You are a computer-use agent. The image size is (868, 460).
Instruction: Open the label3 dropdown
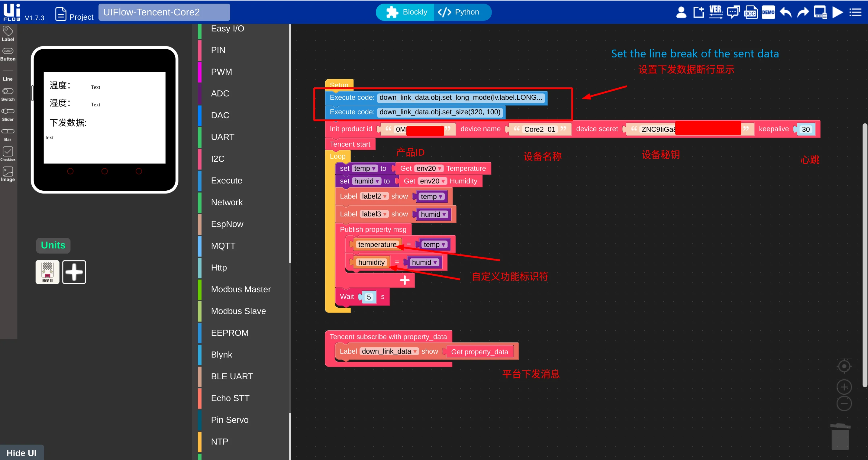coord(374,214)
